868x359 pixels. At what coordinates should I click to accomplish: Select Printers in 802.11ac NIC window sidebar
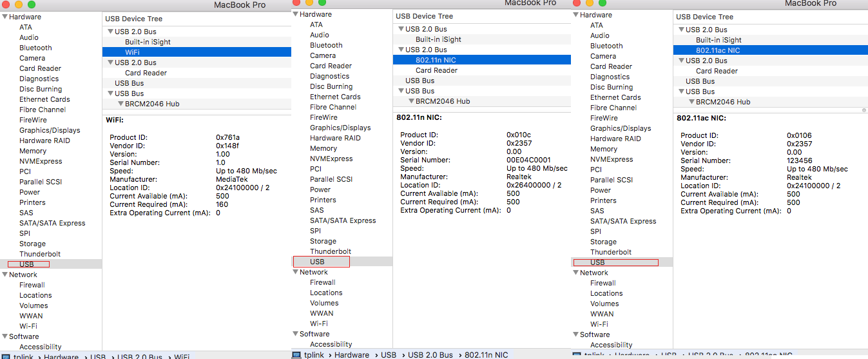[603, 200]
